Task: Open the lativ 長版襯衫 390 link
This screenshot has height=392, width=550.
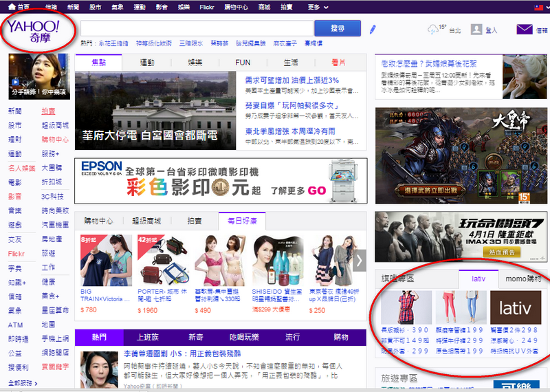Action: tap(405, 330)
